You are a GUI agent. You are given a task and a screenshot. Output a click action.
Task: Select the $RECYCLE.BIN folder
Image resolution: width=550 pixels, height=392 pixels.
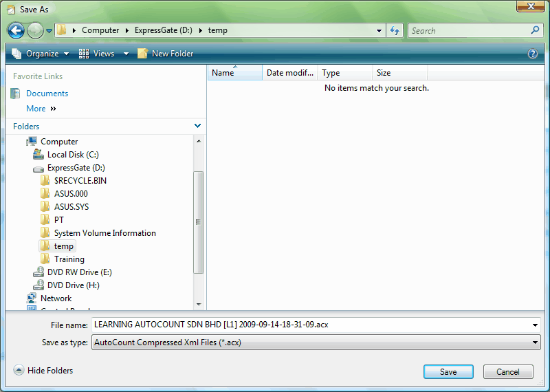(80, 181)
